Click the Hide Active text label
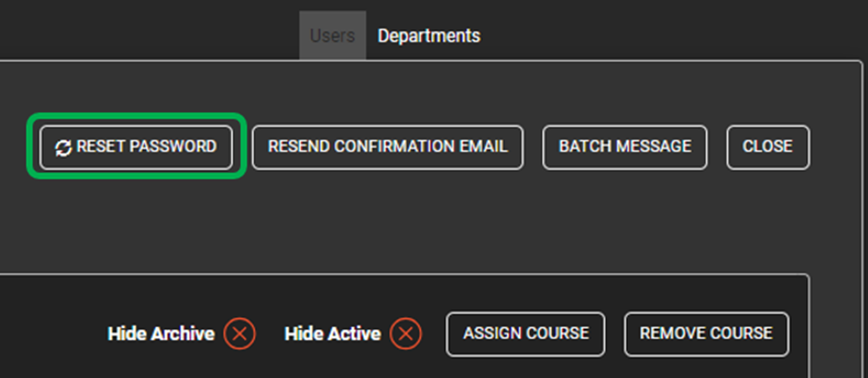 pyautogui.click(x=332, y=334)
